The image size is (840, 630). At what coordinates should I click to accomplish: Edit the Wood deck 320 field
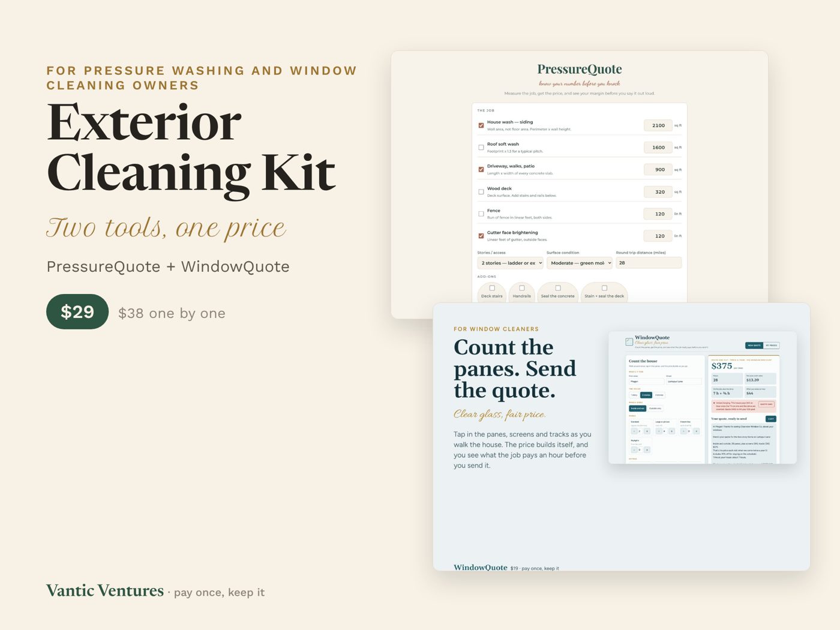[x=658, y=192]
